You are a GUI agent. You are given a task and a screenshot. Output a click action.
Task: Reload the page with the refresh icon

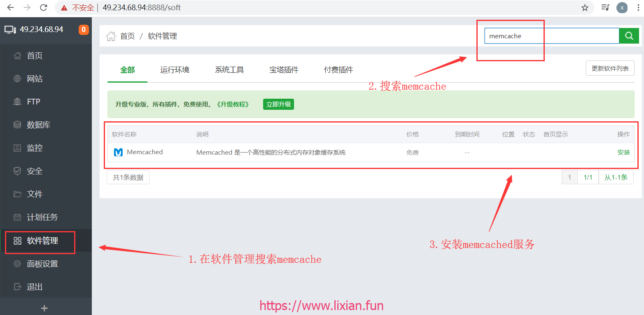click(44, 7)
